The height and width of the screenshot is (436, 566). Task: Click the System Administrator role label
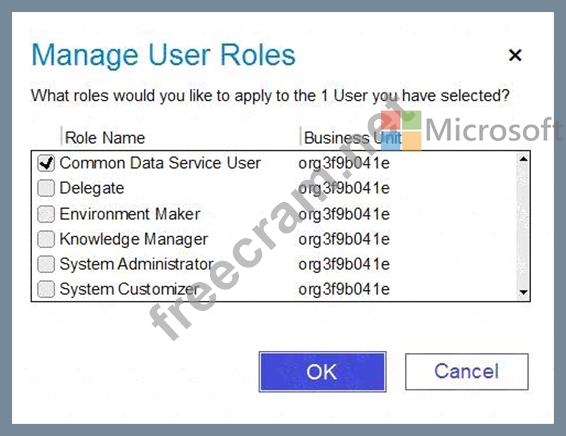[x=136, y=264]
